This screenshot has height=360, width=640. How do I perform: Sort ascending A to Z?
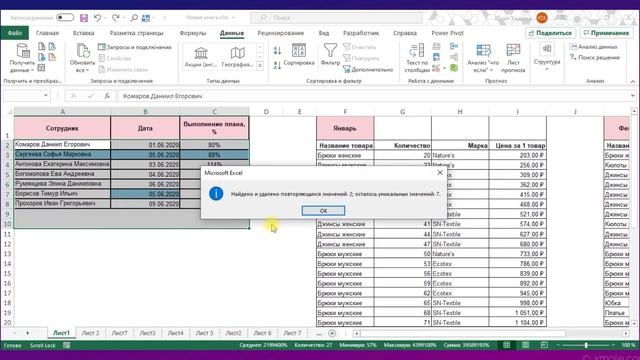point(278,51)
